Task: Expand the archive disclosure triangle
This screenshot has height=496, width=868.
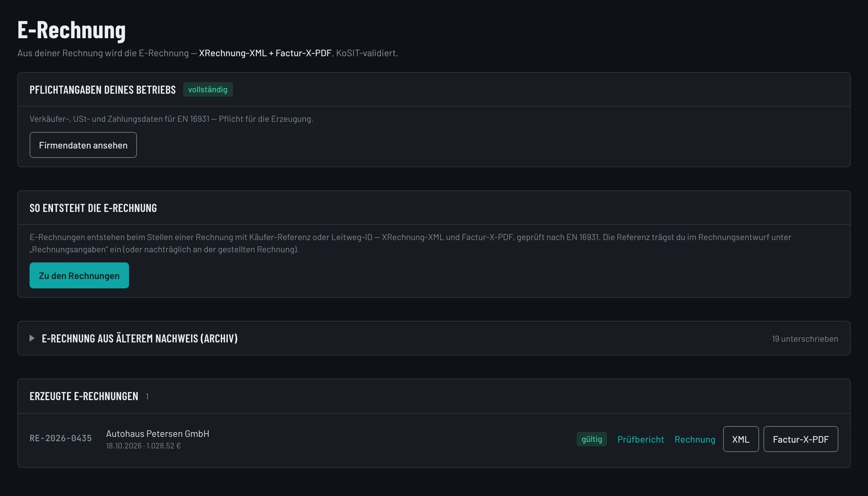Action: pos(32,338)
